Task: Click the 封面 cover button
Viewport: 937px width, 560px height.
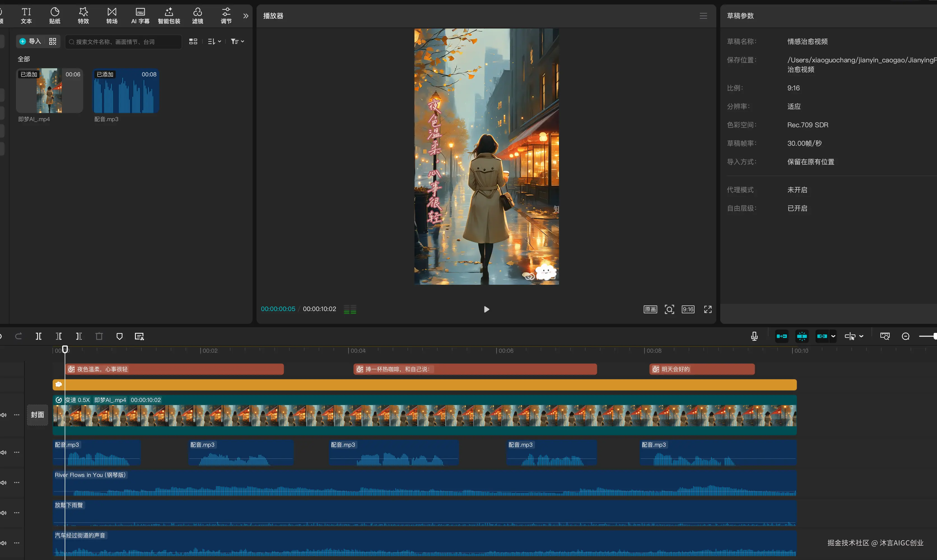Action: 38,415
